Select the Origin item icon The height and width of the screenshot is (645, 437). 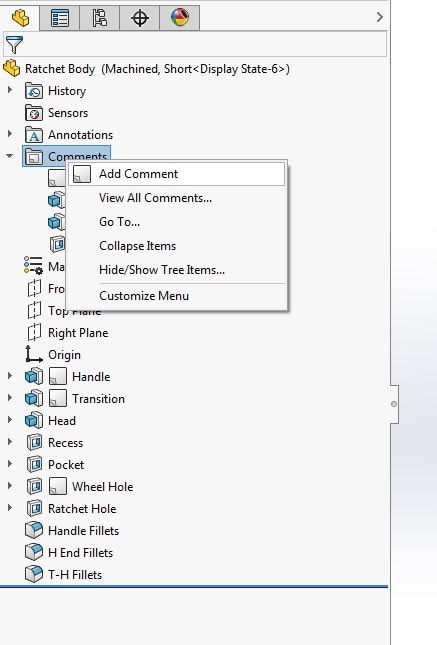(x=34, y=354)
